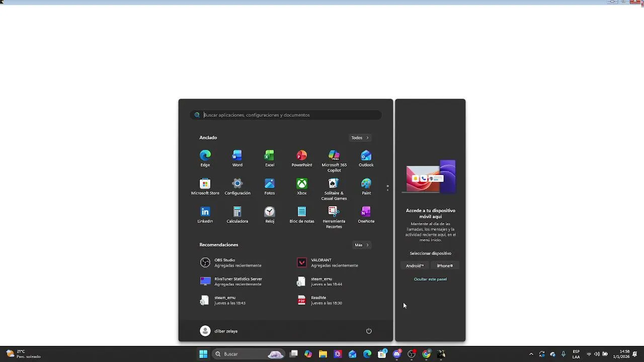The height and width of the screenshot is (362, 644).
Task: Open OBS Studio from the taskbar
Action: [x=412, y=354]
